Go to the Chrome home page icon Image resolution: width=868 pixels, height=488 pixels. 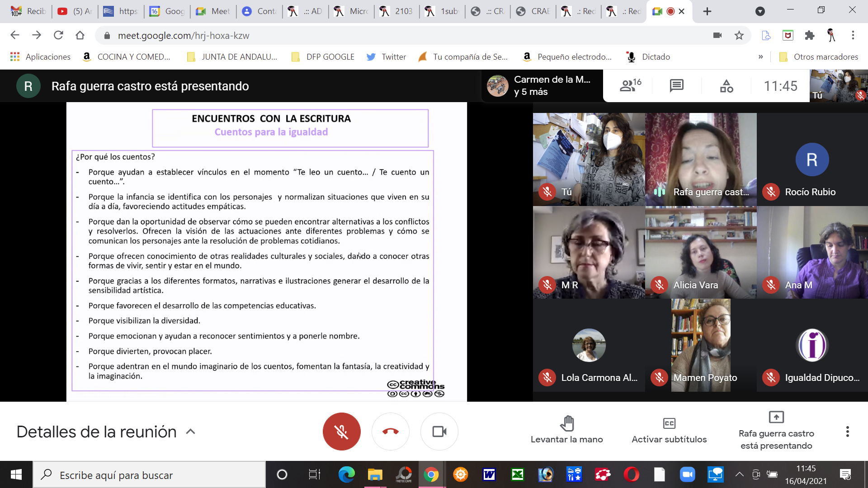pos(80,35)
